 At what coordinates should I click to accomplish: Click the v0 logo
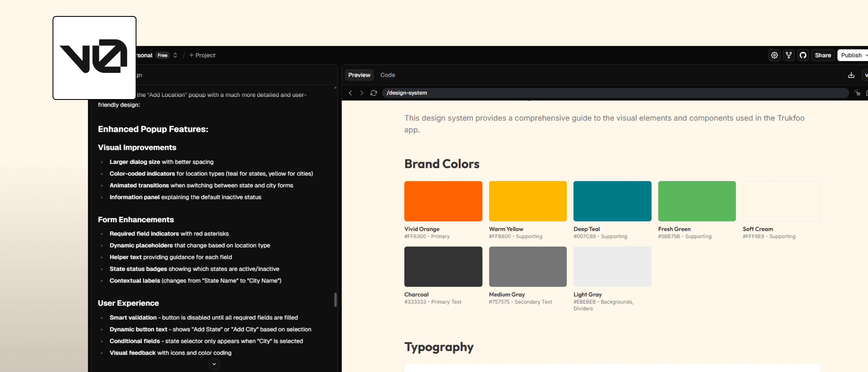coord(94,58)
